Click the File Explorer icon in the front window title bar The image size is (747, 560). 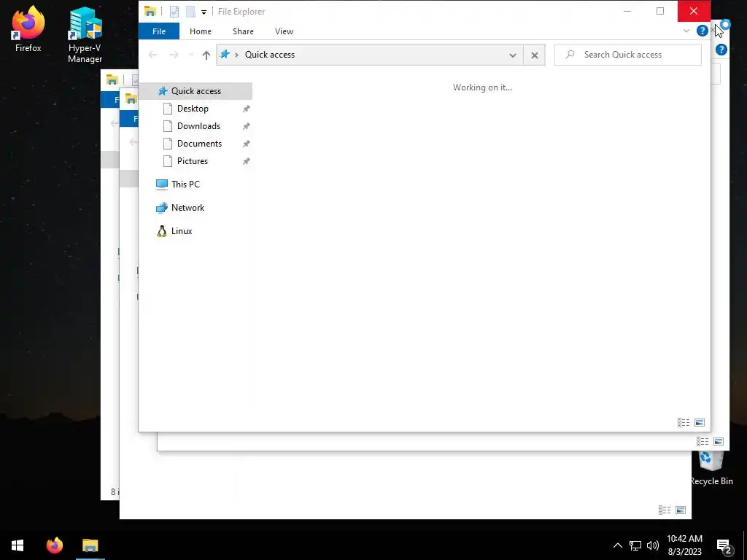pyautogui.click(x=150, y=11)
